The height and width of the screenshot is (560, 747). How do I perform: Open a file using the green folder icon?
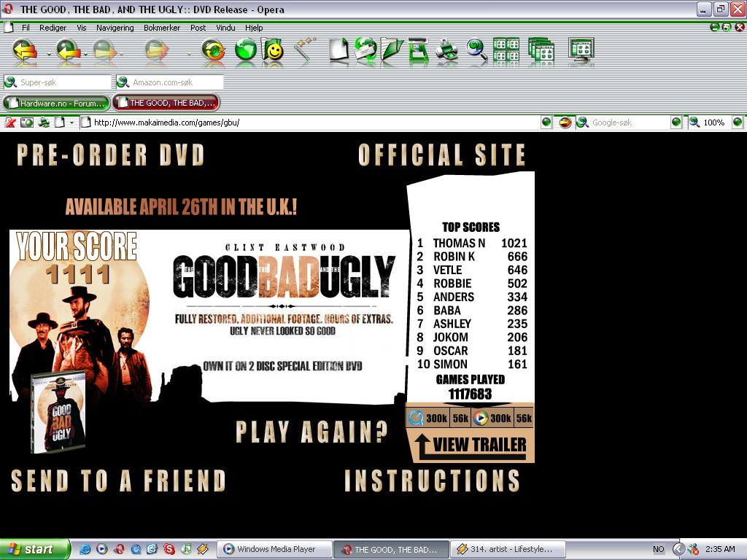[392, 50]
